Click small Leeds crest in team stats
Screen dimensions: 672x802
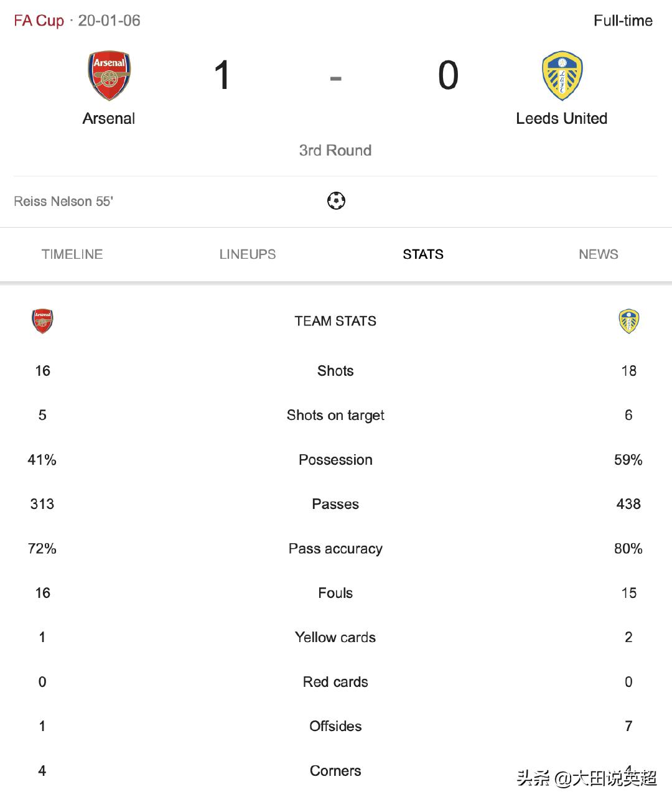pyautogui.click(x=628, y=321)
